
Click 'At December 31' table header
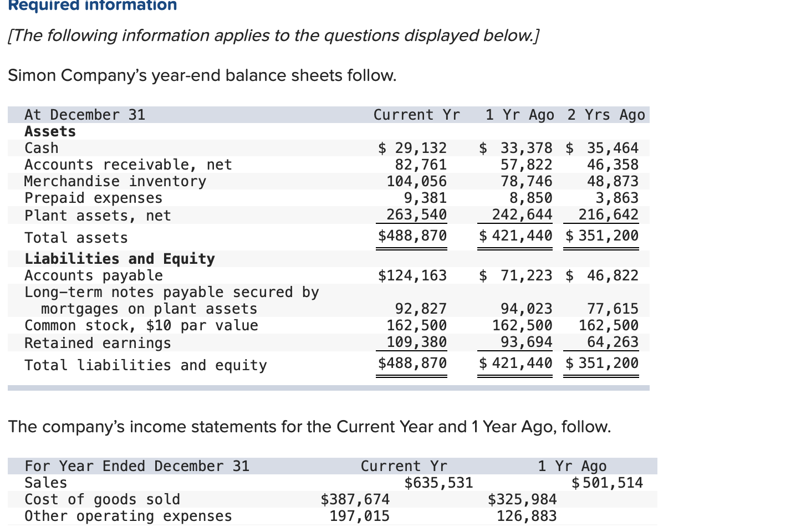click(85, 115)
